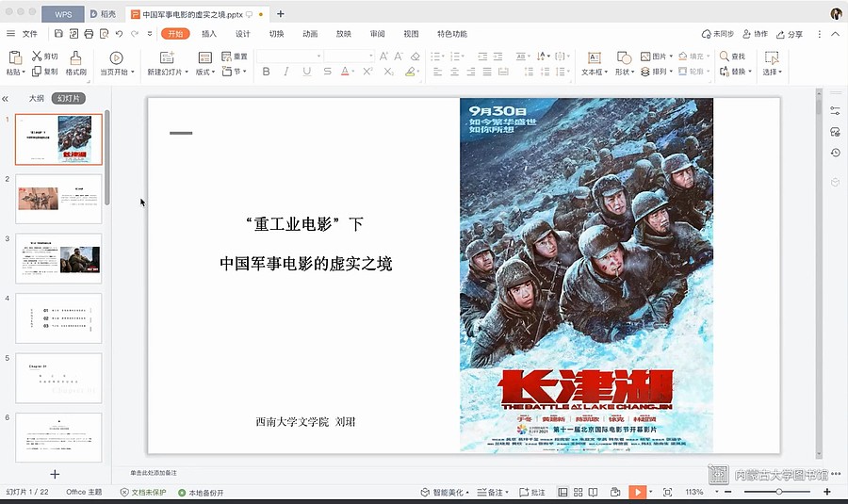Insert a text box (文本框) icon
This screenshot has width=848, height=504.
(594, 57)
